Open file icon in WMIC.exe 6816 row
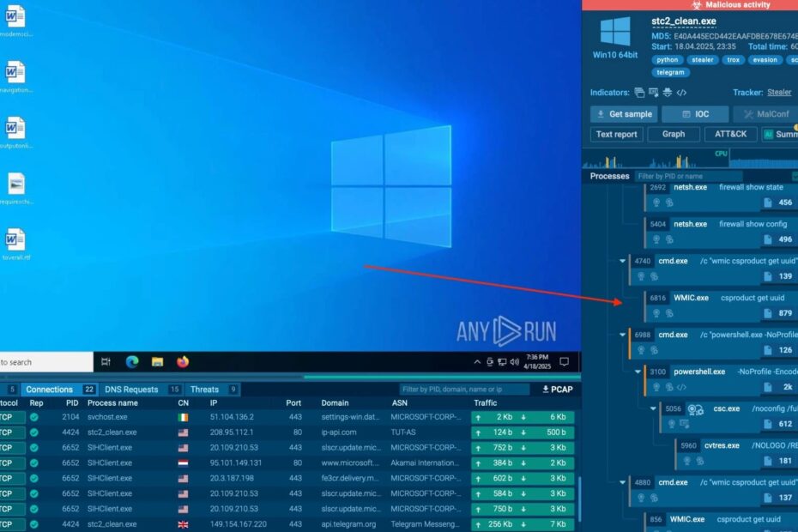Image resolution: width=798 pixels, height=532 pixels. click(767, 313)
